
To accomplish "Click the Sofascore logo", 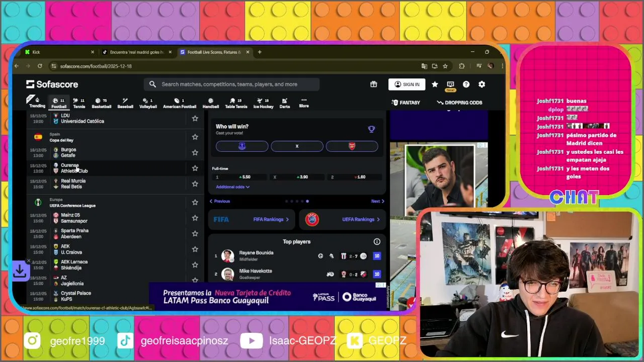I will pos(52,84).
